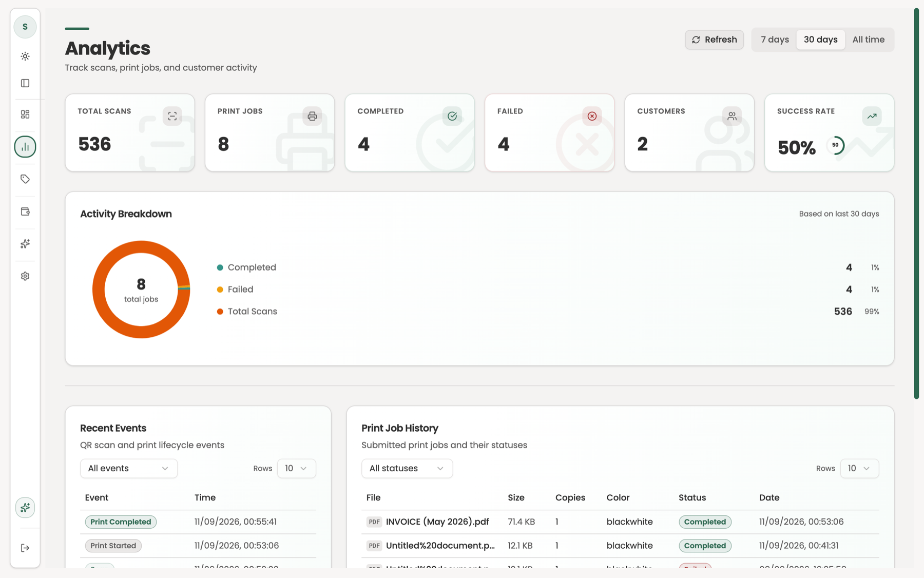Click the INVOICE (May 2026).pdf file name
This screenshot has height=578, width=924.
pos(437,522)
